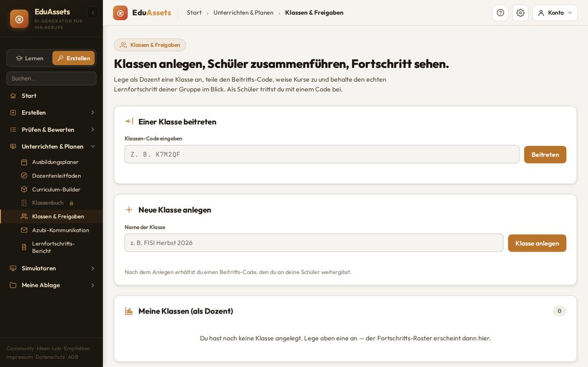Click the Start breadcrumb link
588x367 pixels.
(194, 13)
